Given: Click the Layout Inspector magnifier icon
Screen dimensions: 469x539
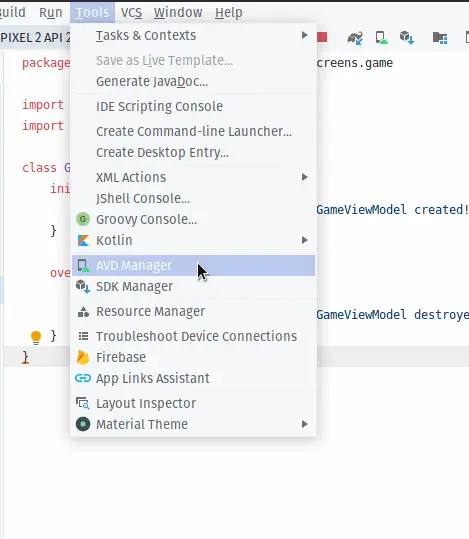Looking at the screenshot, I should pyautogui.click(x=83, y=403).
